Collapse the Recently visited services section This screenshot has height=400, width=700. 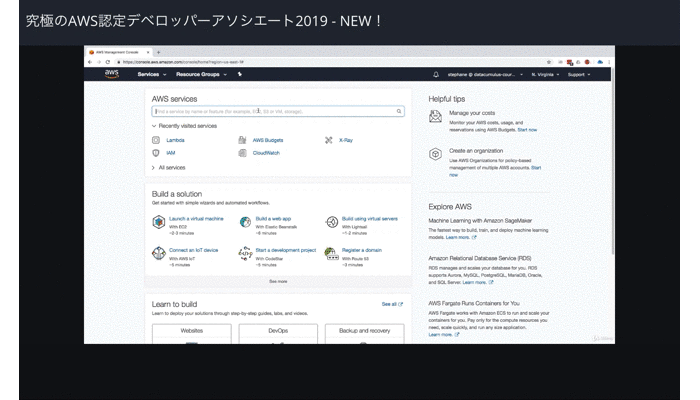coord(184,126)
